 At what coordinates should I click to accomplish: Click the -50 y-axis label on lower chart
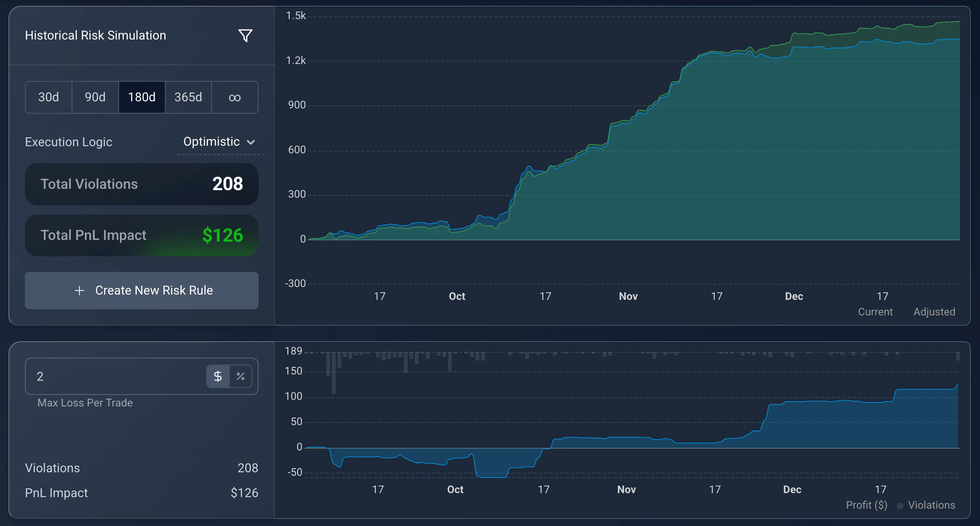click(x=295, y=472)
